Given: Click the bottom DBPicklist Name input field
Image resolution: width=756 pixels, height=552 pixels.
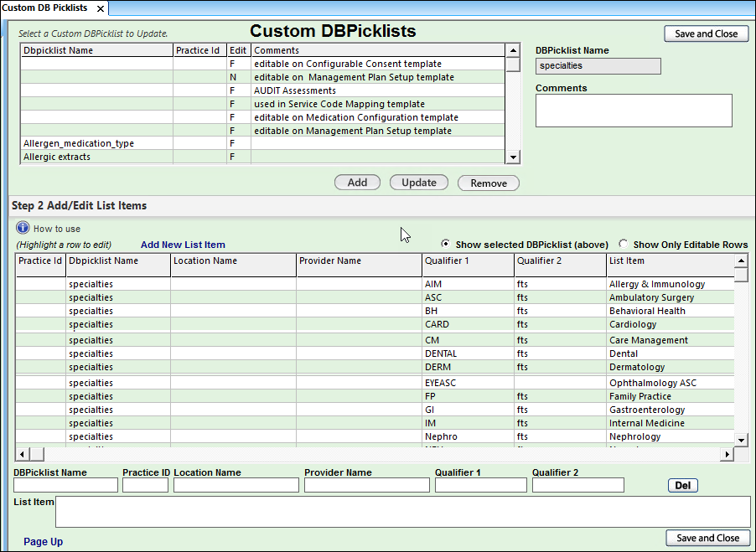Looking at the screenshot, I should pos(65,485).
